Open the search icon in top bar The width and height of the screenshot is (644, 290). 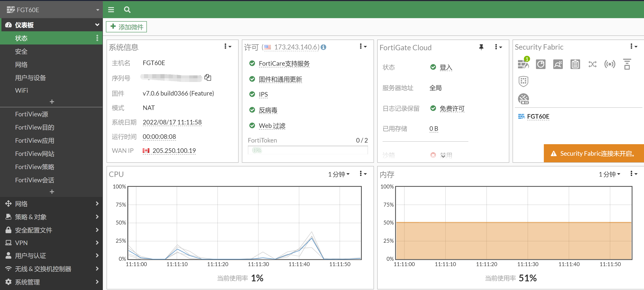pos(127,10)
